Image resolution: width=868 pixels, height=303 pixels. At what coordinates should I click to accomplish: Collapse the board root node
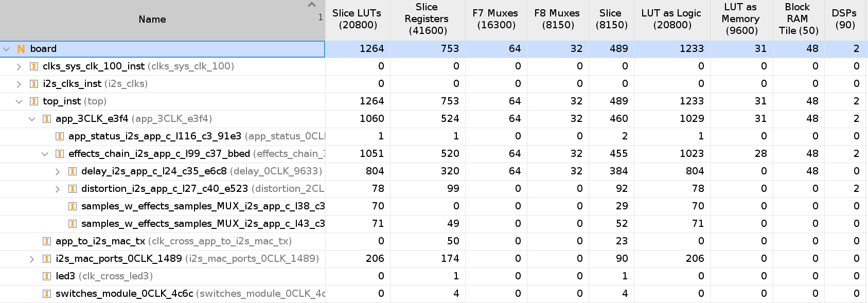click(x=6, y=49)
